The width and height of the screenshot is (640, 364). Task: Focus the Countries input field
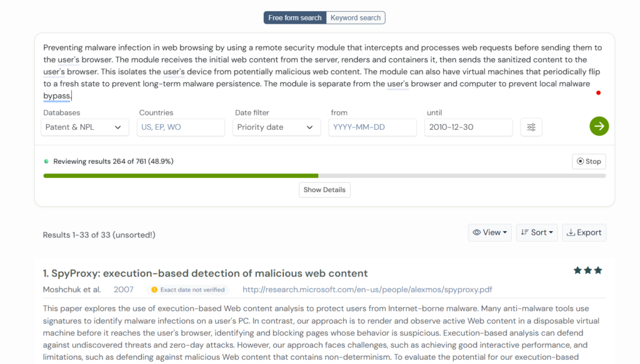[181, 127]
